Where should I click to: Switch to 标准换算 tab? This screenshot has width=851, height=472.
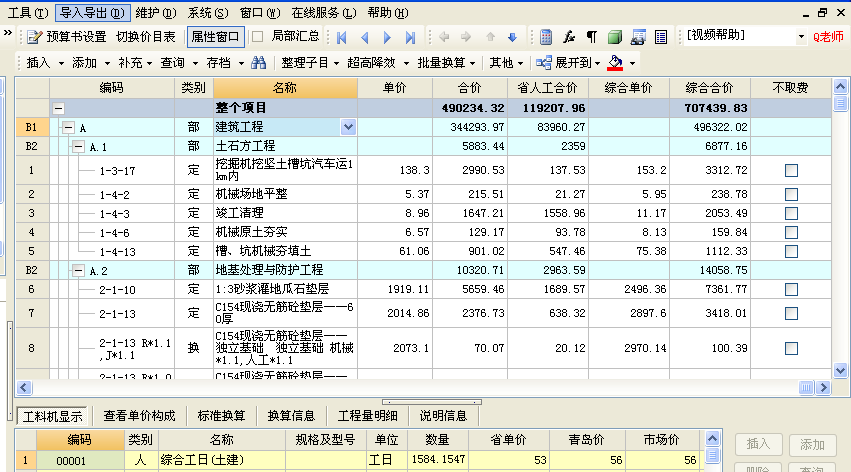coord(221,416)
